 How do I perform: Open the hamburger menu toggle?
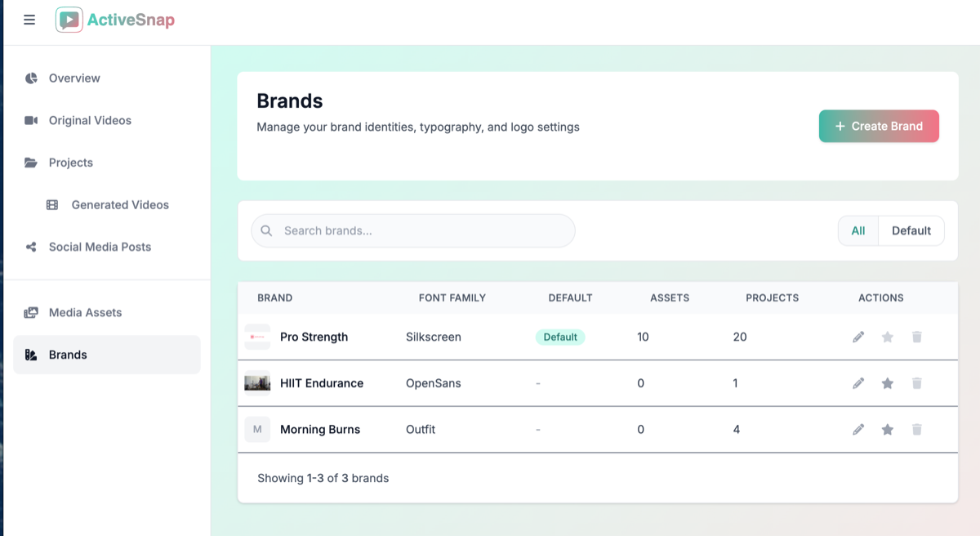(x=29, y=20)
